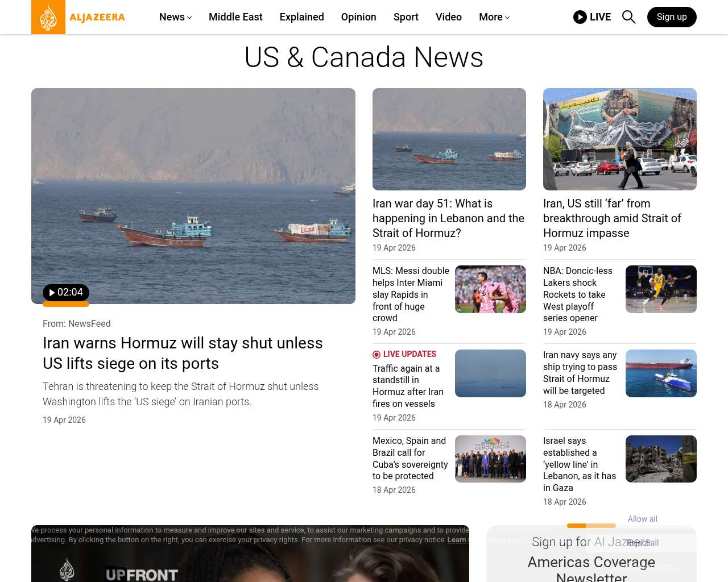Open the Sport section

(406, 17)
